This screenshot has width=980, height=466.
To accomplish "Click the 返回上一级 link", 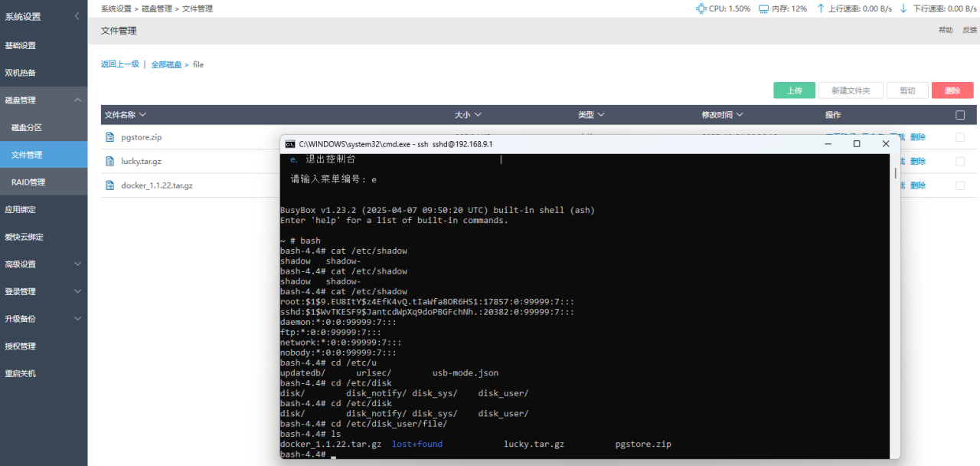I will tap(119, 64).
